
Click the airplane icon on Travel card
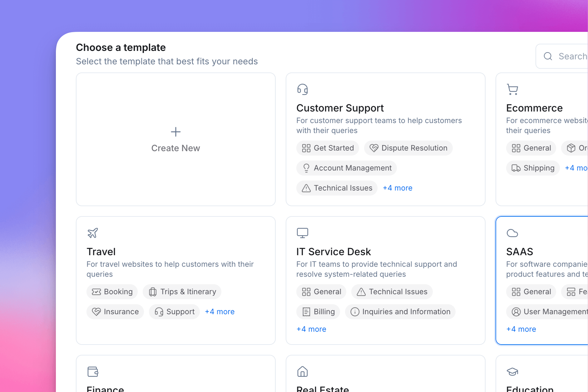coord(92,233)
